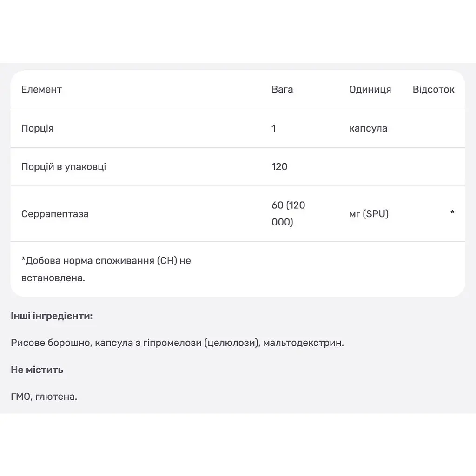The width and height of the screenshot is (476, 476).
Task: Click the asterisk in Серрапептаза row
Action: (x=452, y=212)
